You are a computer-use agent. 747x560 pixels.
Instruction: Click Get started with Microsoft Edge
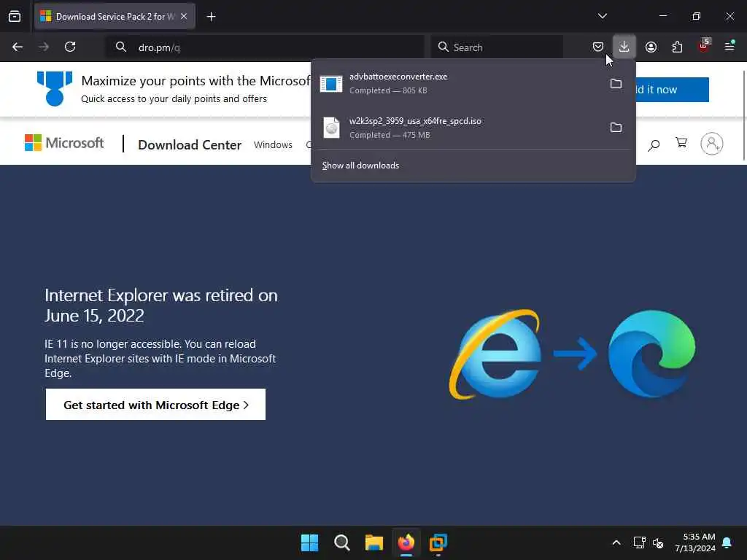click(156, 405)
